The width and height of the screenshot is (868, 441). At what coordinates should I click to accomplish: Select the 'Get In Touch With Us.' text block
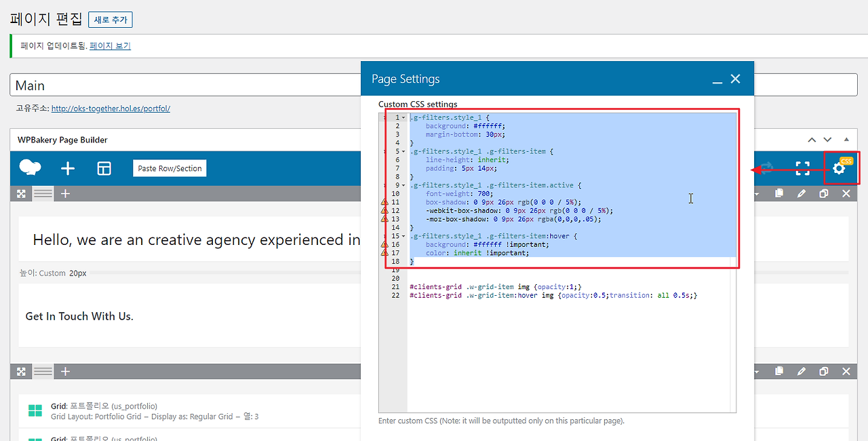click(x=79, y=316)
